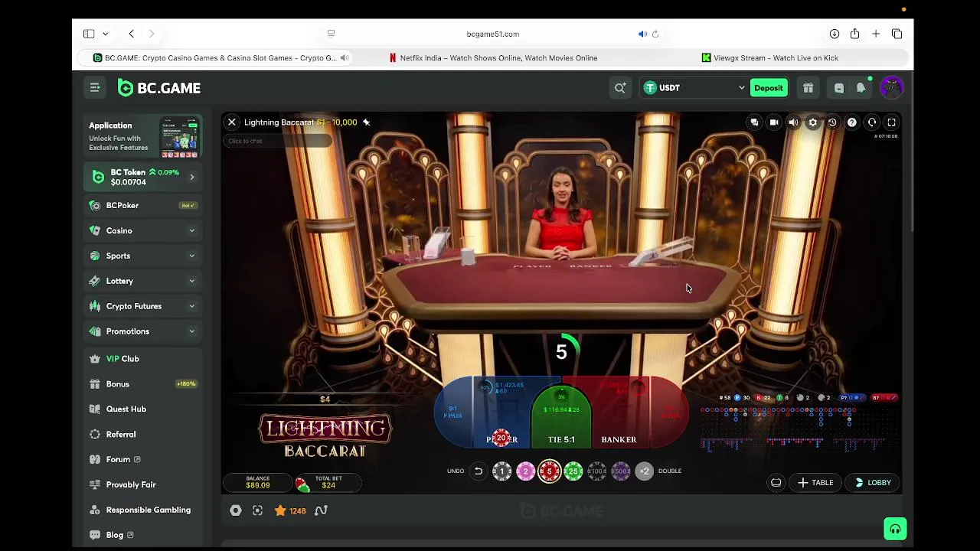Image resolution: width=980 pixels, height=551 pixels.
Task: Open the Blog external link
Action: click(142, 535)
